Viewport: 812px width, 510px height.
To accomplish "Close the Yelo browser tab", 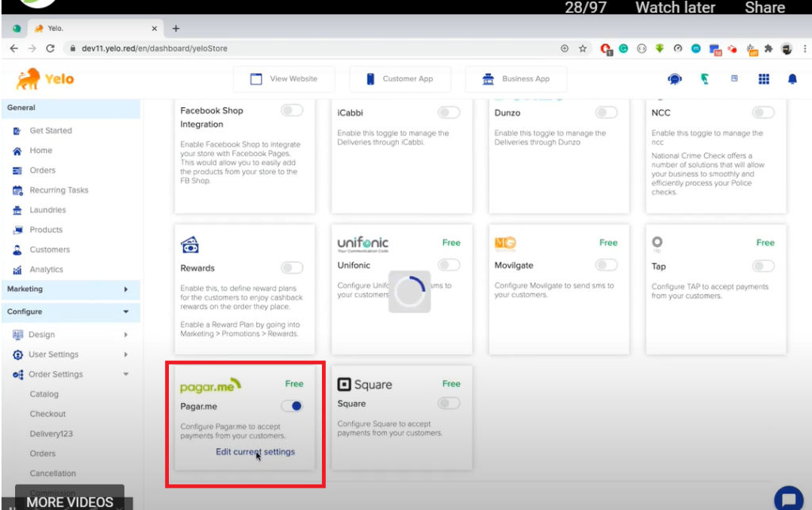I will pos(155,29).
